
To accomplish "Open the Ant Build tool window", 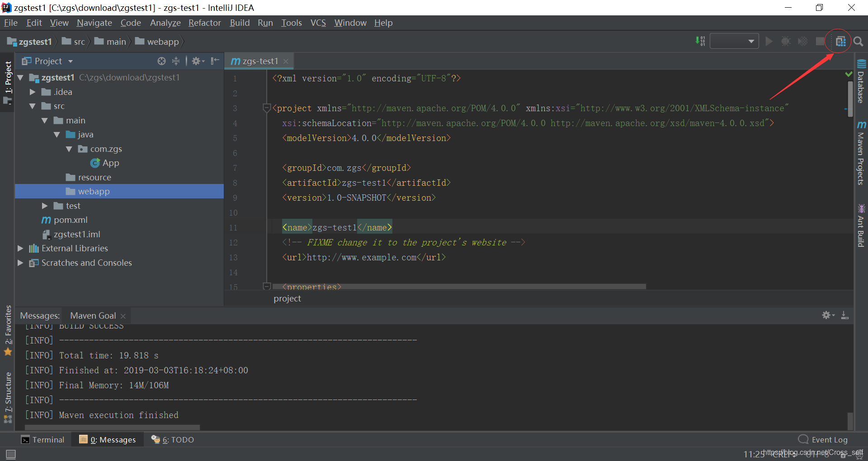I will click(861, 226).
